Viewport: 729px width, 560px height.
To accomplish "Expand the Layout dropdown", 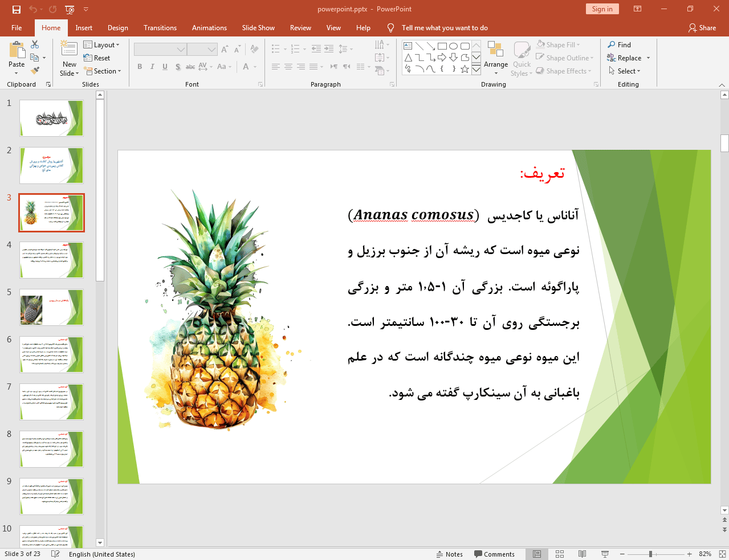I will click(101, 45).
